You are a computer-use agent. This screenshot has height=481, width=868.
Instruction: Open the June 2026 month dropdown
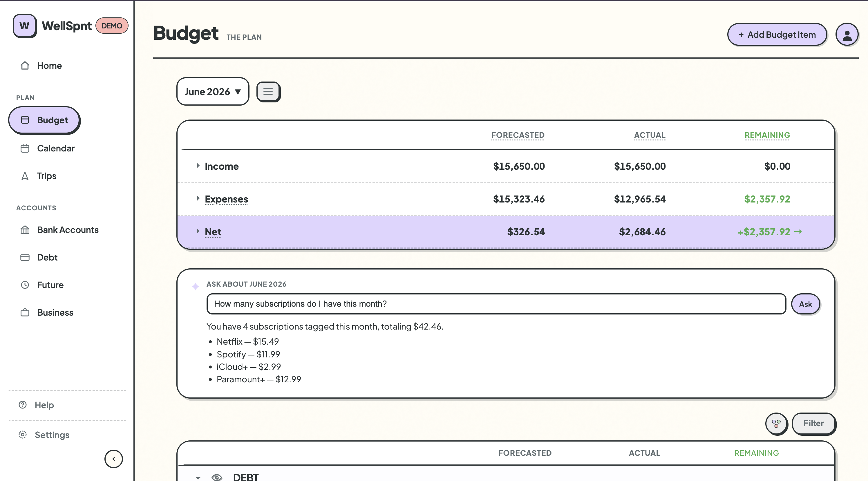pos(213,91)
